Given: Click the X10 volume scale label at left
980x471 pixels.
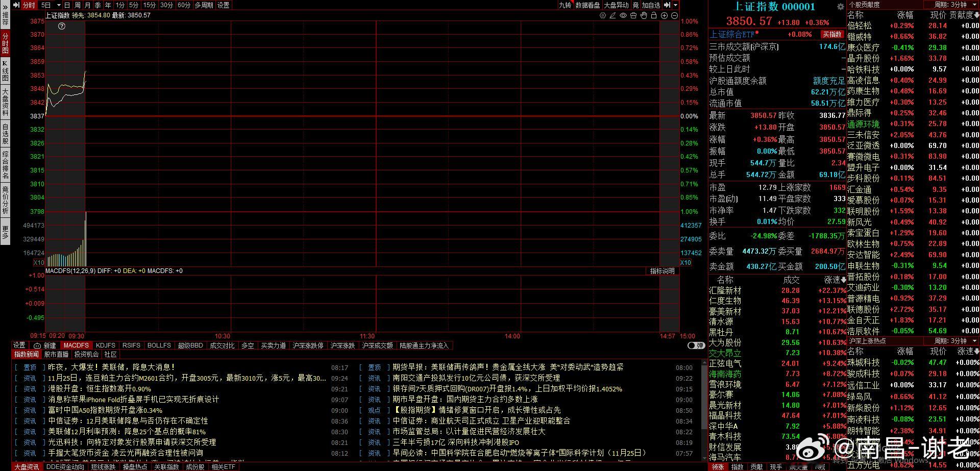Looking at the screenshot, I should [x=39, y=263].
